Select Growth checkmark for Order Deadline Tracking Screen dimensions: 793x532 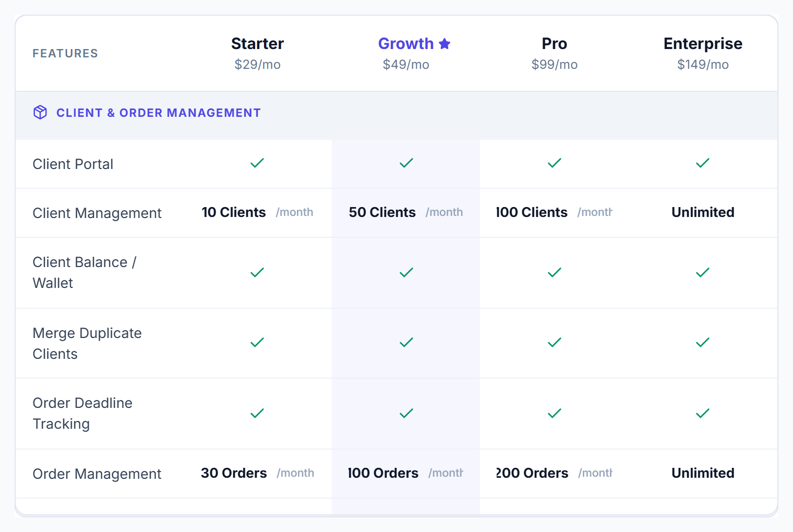click(x=406, y=414)
